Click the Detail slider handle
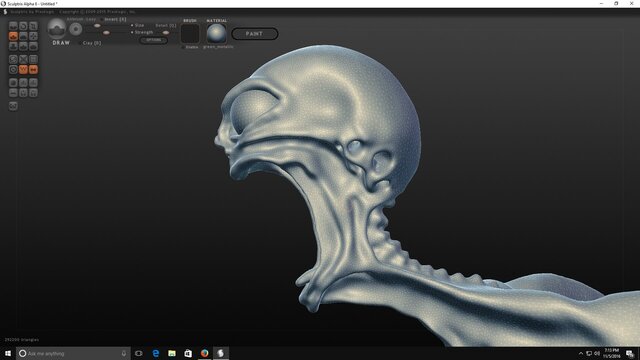This screenshot has height=360, width=640. point(166,33)
